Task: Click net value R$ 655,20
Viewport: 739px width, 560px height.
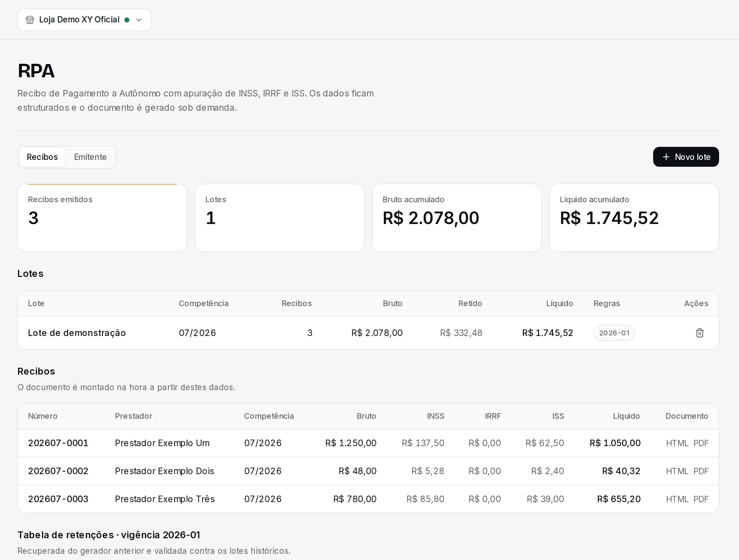Action: click(619, 499)
